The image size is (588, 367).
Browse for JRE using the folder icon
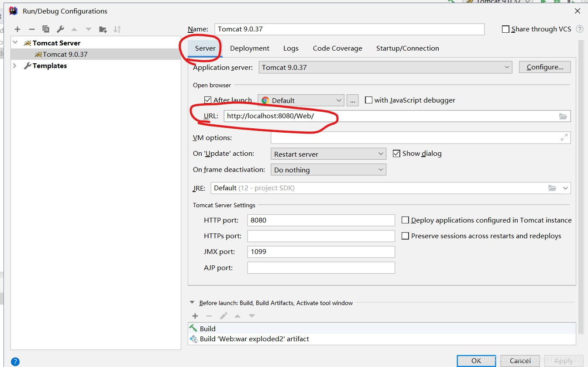[x=552, y=188]
